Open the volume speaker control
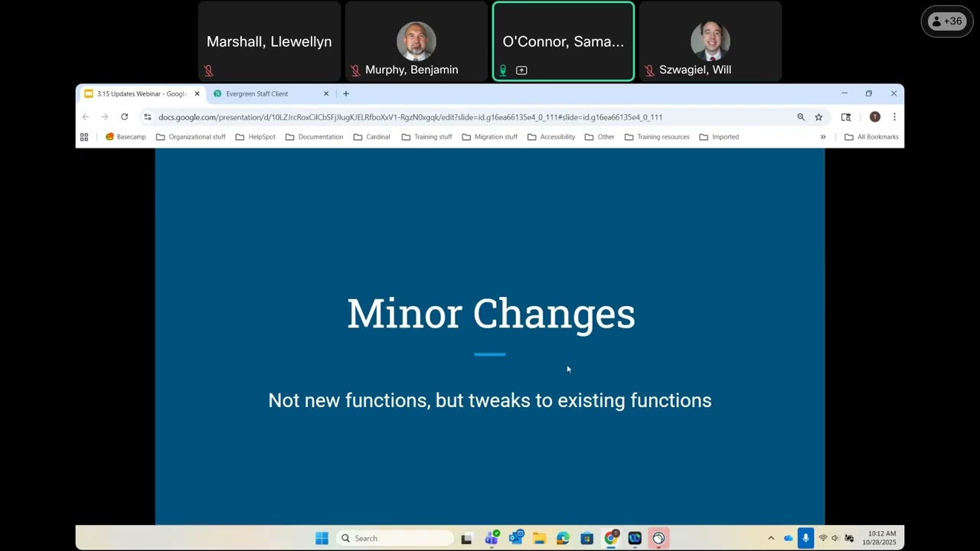The image size is (980, 551). pyautogui.click(x=835, y=538)
